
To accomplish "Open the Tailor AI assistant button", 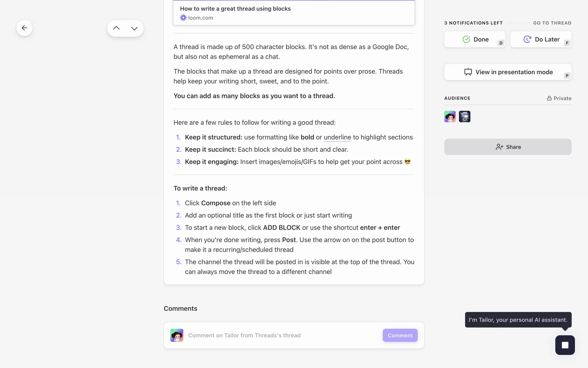I will coord(565,345).
